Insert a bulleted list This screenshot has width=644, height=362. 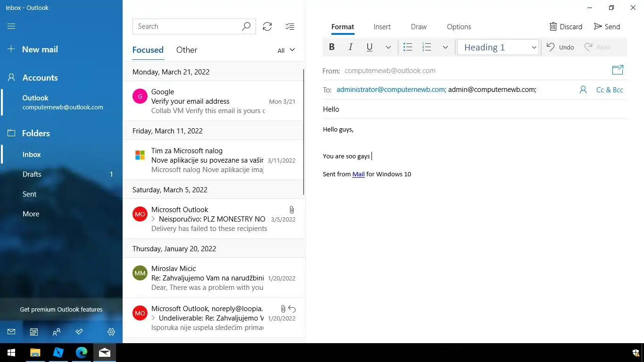408,47
